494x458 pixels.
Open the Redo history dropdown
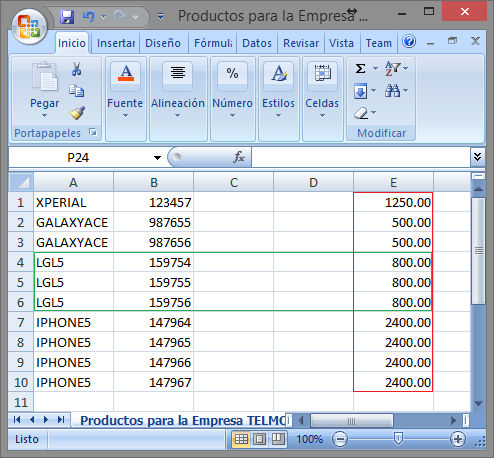135,17
